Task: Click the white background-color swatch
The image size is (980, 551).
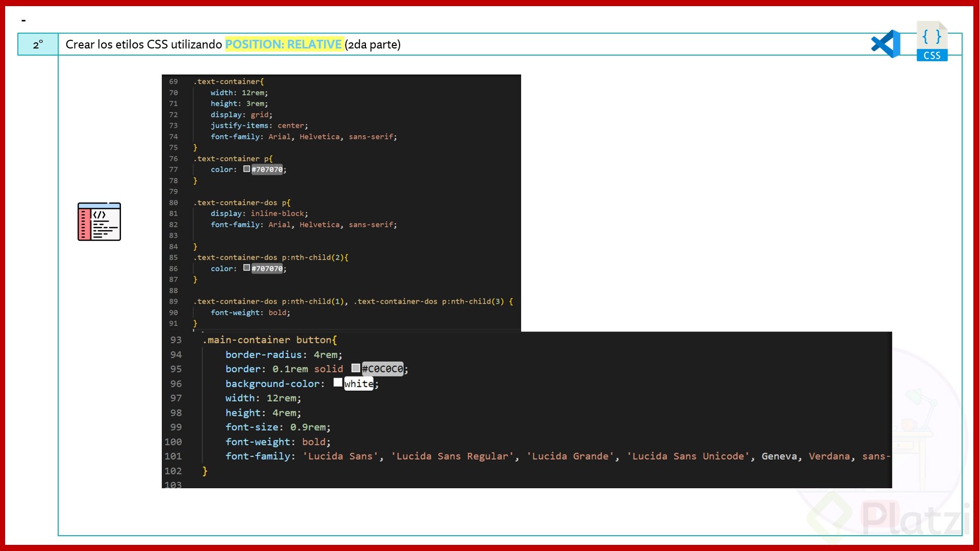Action: click(338, 383)
